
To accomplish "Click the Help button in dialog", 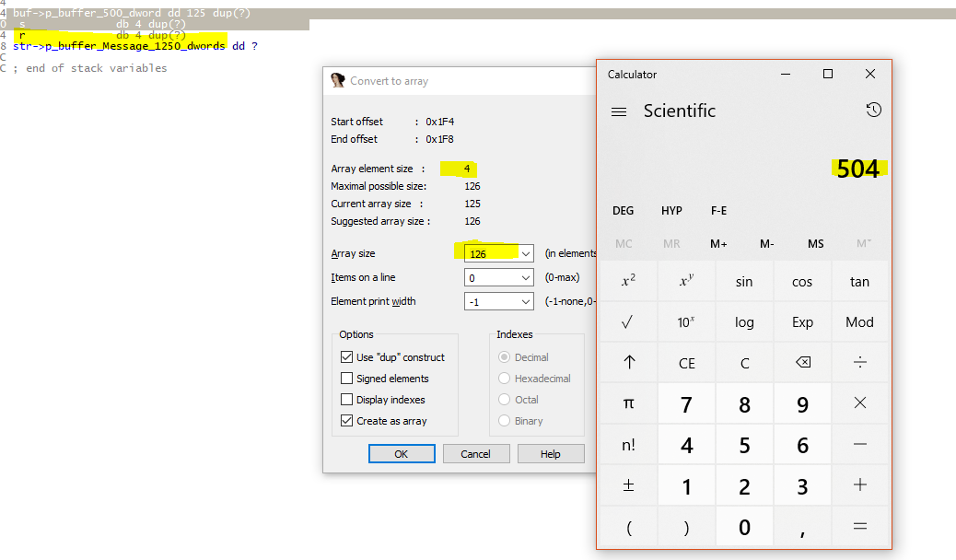I will 550,454.
